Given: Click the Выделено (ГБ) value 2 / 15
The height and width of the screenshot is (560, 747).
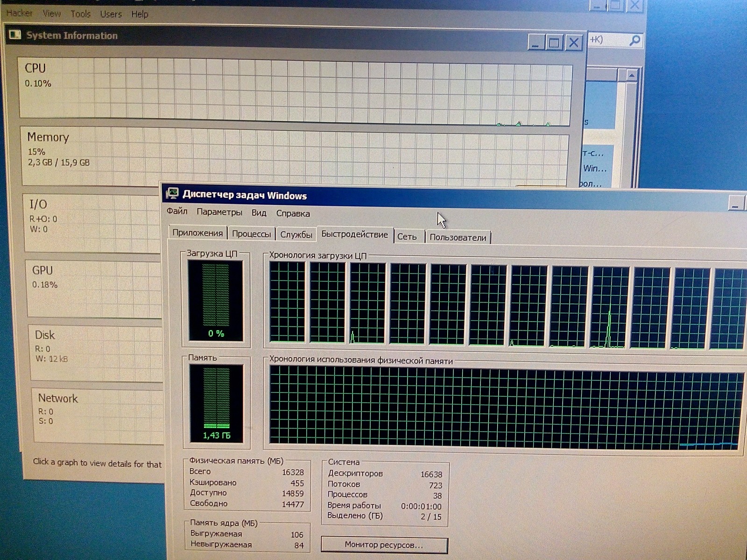Looking at the screenshot, I should [431, 517].
